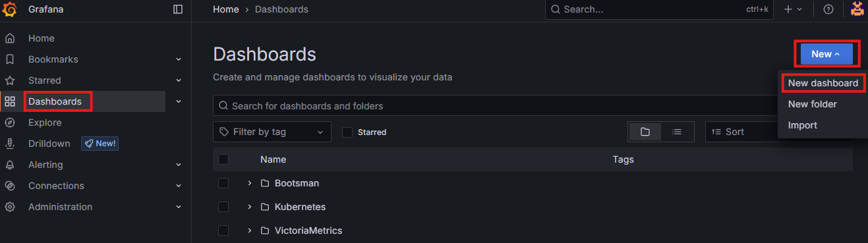Click the plus add-new icon in top bar
The height and width of the screenshot is (243, 868).
point(788,9)
